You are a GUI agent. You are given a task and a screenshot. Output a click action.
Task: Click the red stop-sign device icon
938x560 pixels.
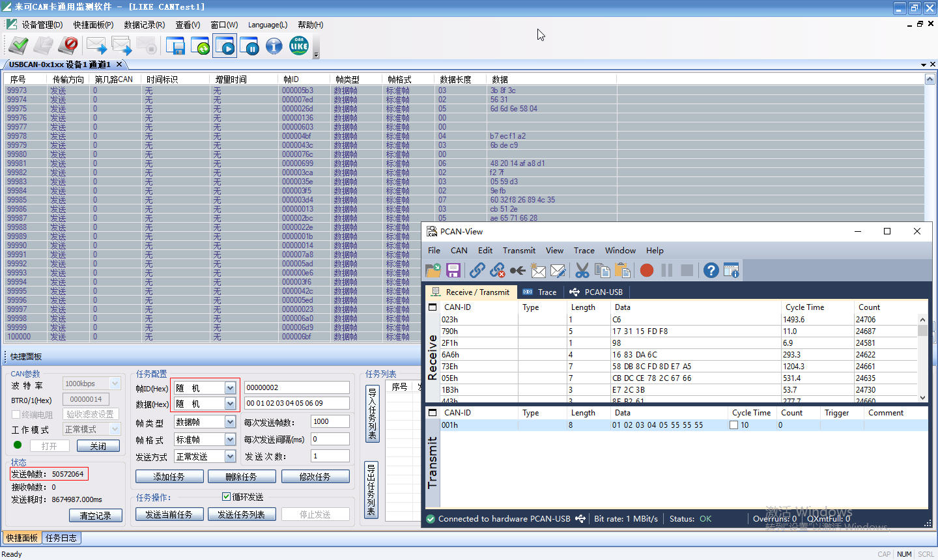[68, 46]
